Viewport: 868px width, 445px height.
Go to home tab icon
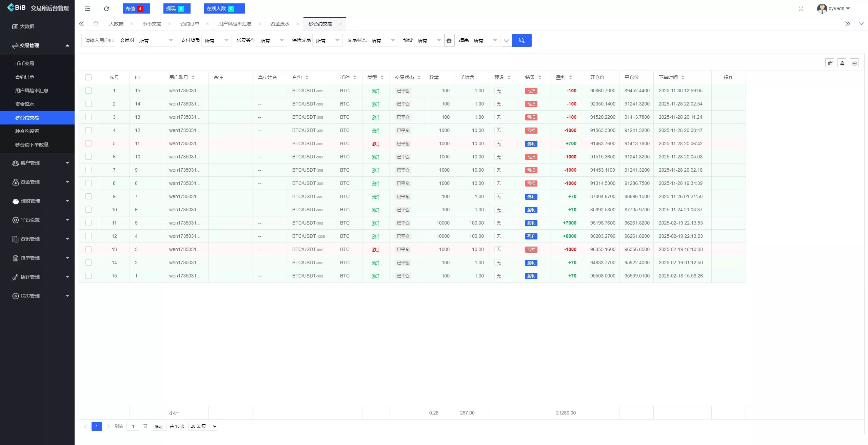tap(96, 24)
